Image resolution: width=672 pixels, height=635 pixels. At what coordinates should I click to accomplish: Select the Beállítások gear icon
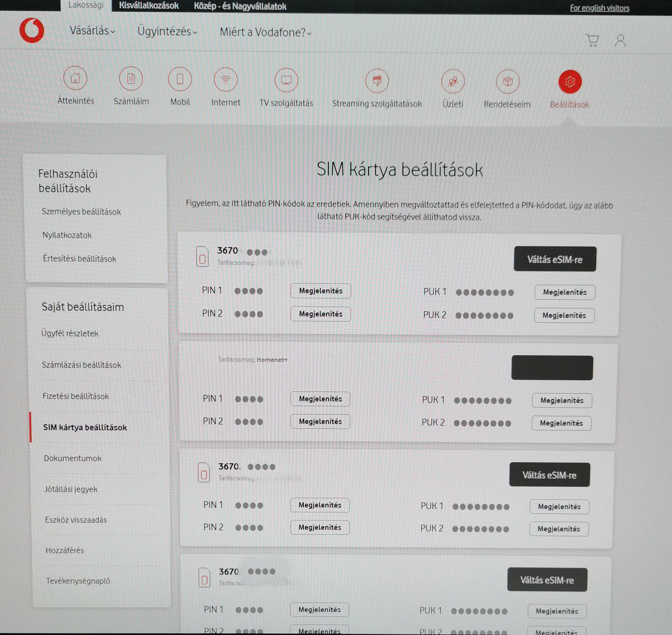point(570,82)
